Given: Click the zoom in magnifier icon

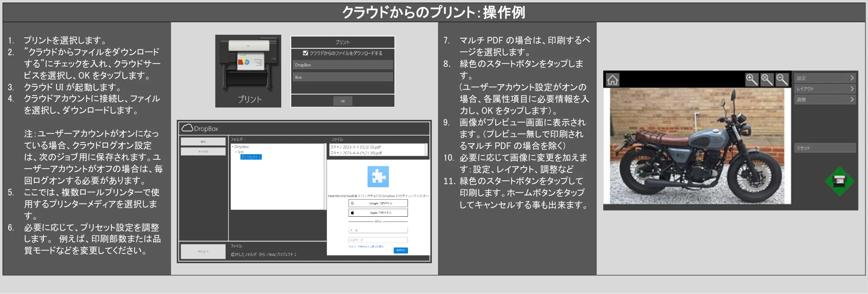Looking at the screenshot, I should point(752,79).
